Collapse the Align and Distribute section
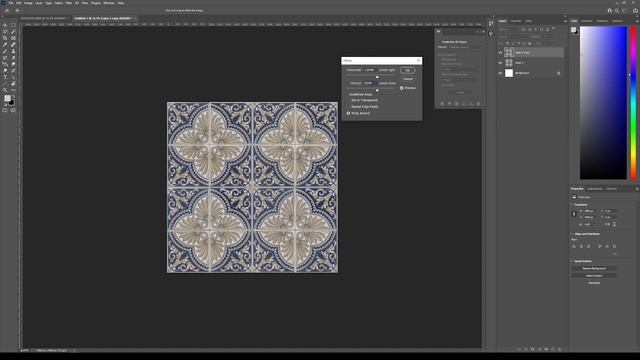This screenshot has width=640, height=360. click(x=571, y=234)
